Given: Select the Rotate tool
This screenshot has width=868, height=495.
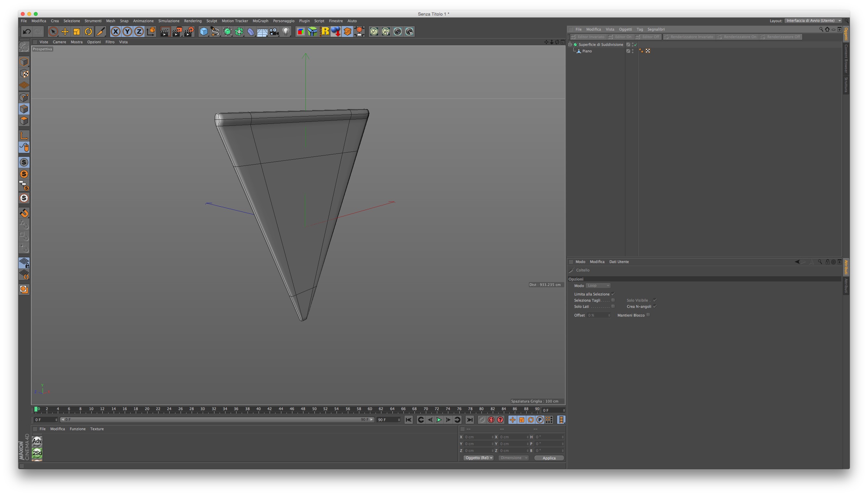Looking at the screenshot, I should [x=88, y=31].
